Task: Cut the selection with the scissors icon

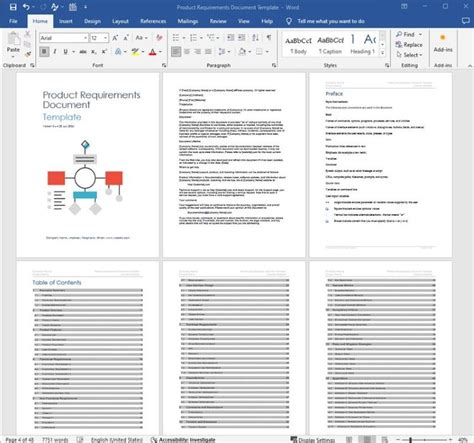Action: pos(27,34)
